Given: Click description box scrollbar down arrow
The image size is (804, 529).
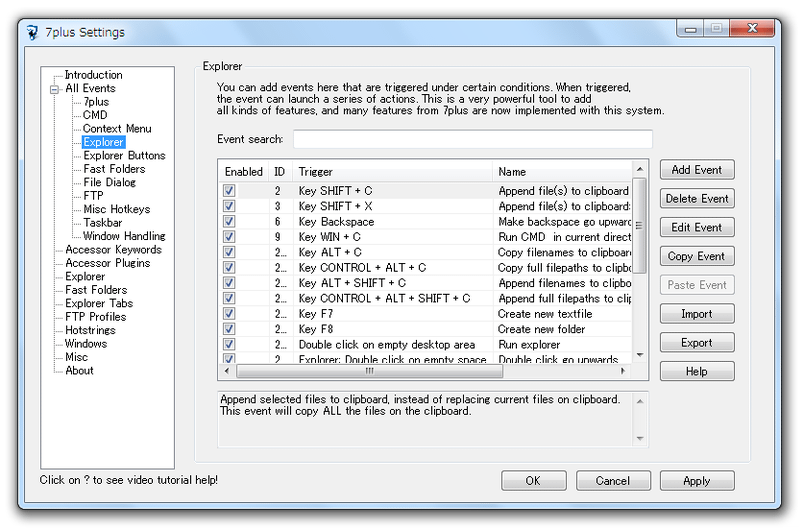Looking at the screenshot, I should click(640, 438).
